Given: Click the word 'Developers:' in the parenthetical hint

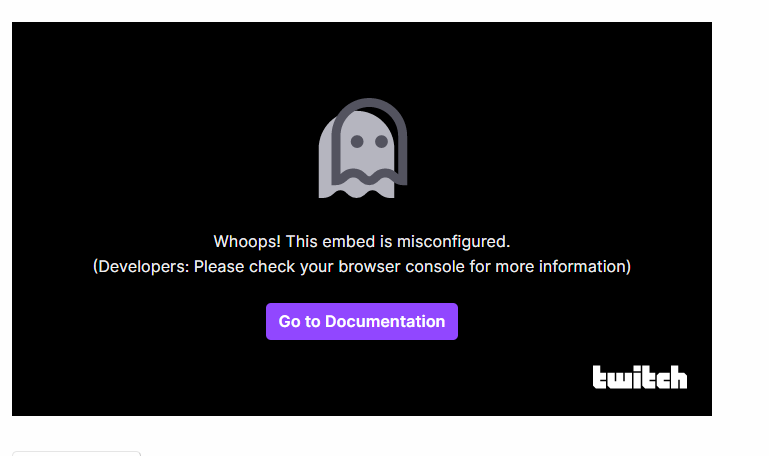Looking at the screenshot, I should tap(143, 267).
